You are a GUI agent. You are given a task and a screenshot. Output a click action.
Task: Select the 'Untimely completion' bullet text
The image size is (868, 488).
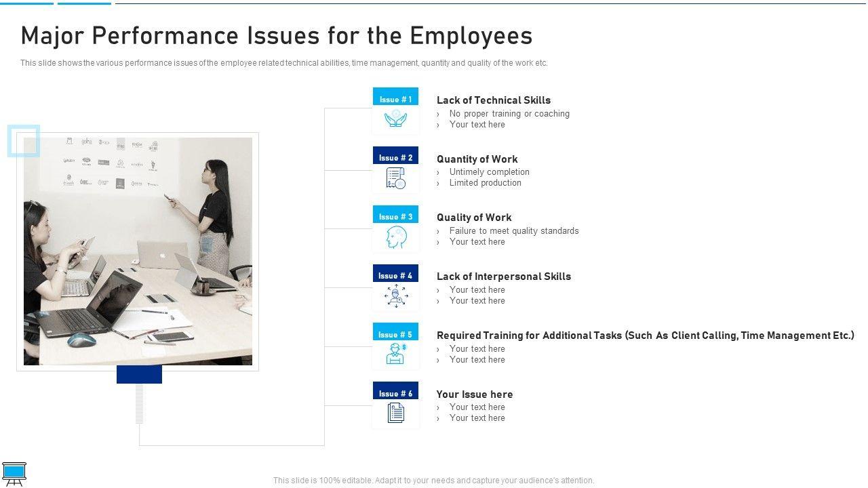point(489,172)
